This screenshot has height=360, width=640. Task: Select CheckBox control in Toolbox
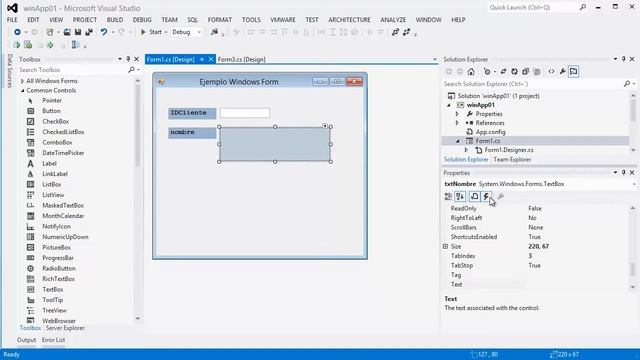point(56,121)
